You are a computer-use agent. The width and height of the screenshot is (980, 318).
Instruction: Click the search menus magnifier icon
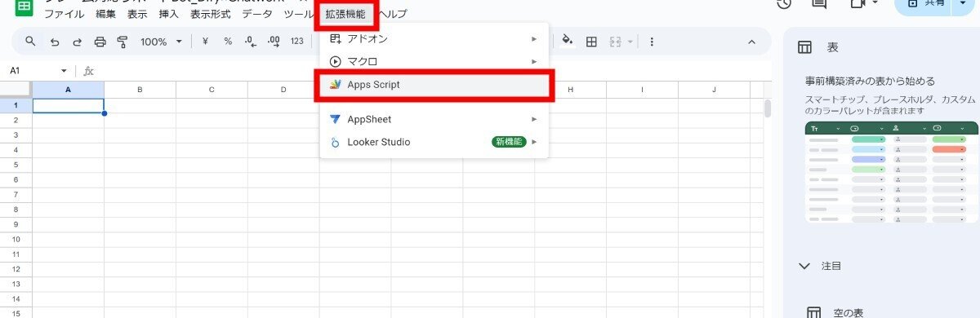click(31, 42)
